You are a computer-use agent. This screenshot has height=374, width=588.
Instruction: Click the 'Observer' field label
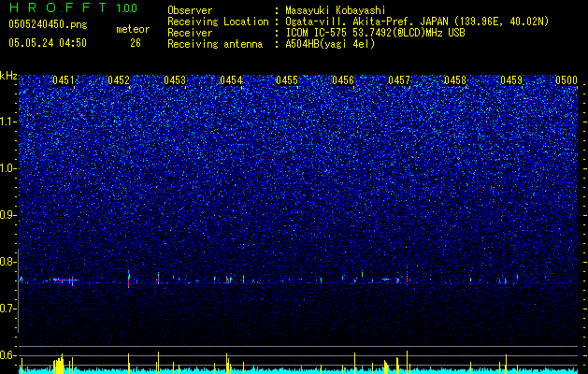click(x=190, y=10)
